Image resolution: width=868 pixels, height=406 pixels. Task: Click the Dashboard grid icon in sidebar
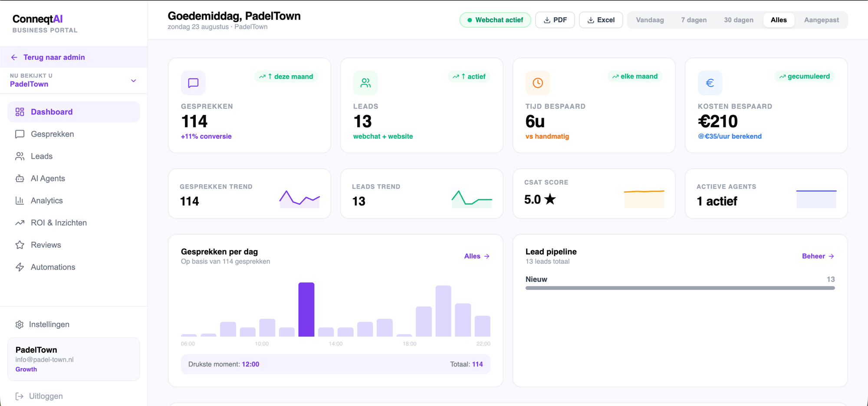[20, 112]
